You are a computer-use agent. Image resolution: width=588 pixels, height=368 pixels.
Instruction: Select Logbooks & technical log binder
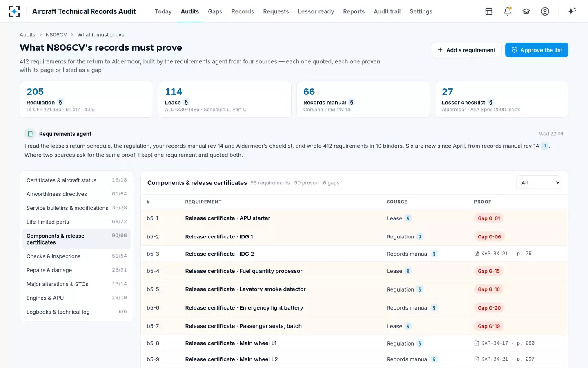coord(77,312)
